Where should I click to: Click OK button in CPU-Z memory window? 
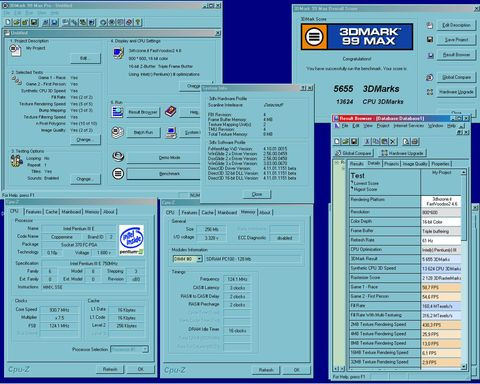pos(297,370)
